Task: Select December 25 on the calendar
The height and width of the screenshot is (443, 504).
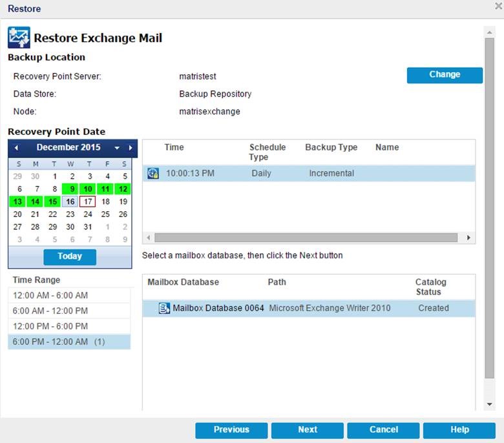Action: pos(105,214)
